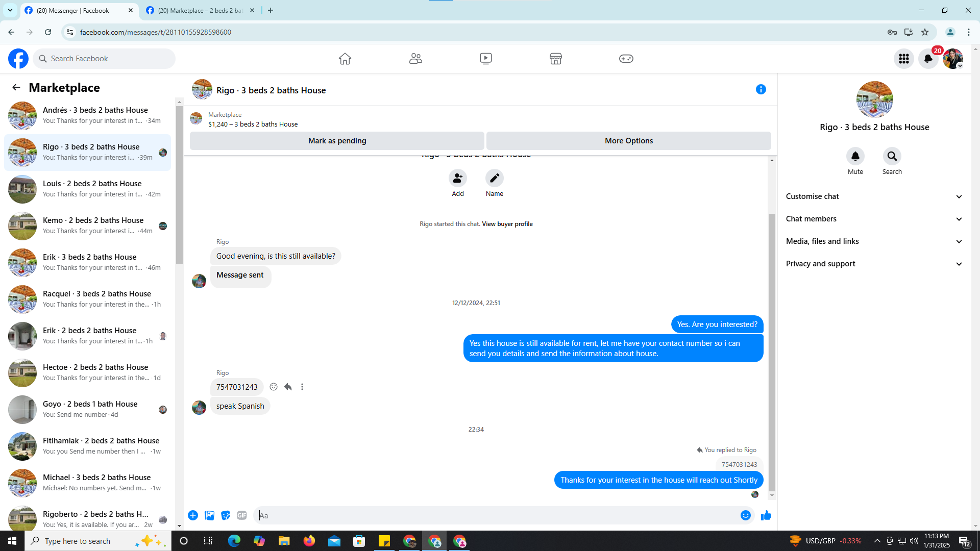The height and width of the screenshot is (551, 980).
Task: Switch to the Marketplace browser tab
Action: click(x=200, y=10)
